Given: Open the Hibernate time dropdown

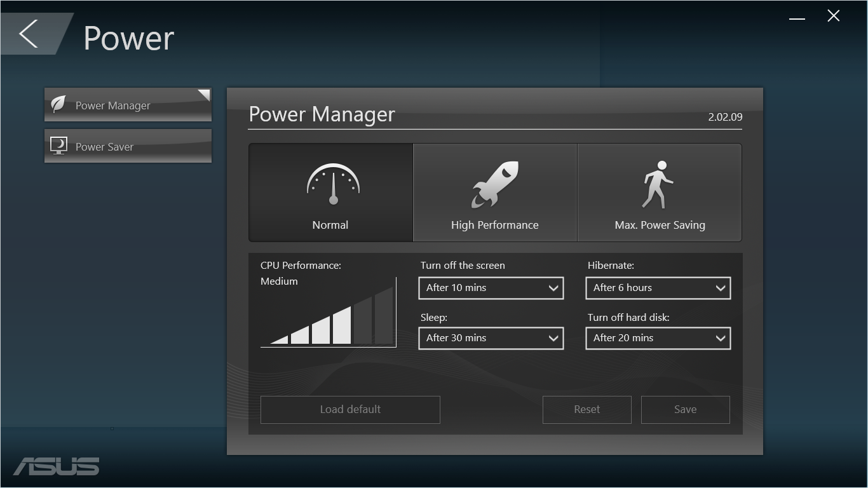Looking at the screenshot, I should pyautogui.click(x=658, y=288).
